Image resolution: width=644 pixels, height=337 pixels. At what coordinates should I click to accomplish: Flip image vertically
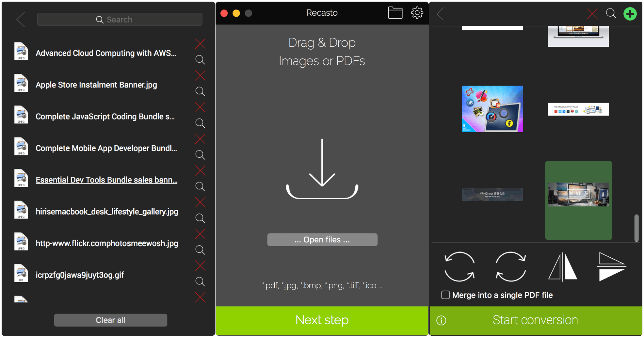[612, 267]
